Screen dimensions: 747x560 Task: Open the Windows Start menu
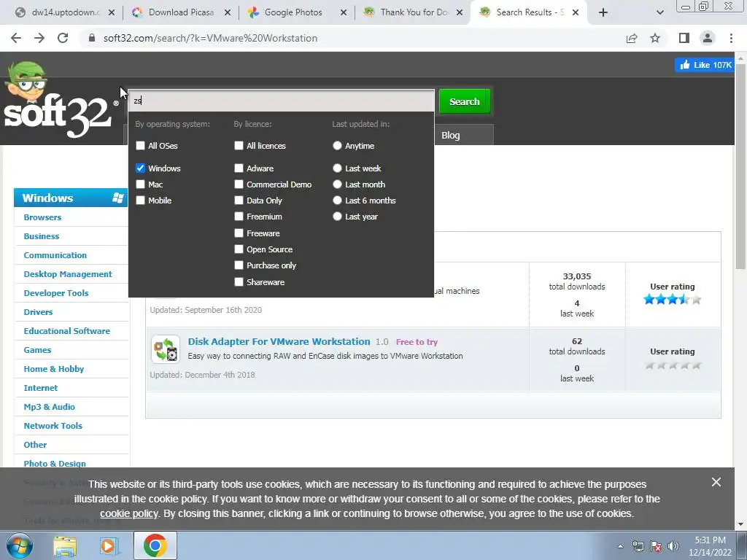19,545
